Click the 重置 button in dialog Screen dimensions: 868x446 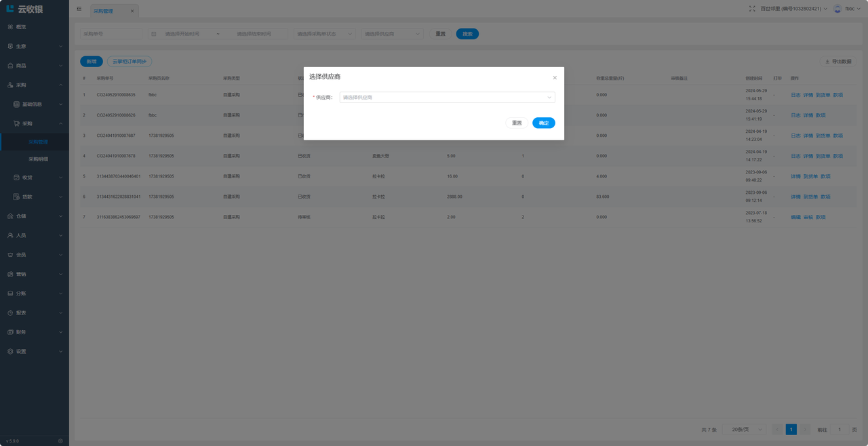coord(517,123)
